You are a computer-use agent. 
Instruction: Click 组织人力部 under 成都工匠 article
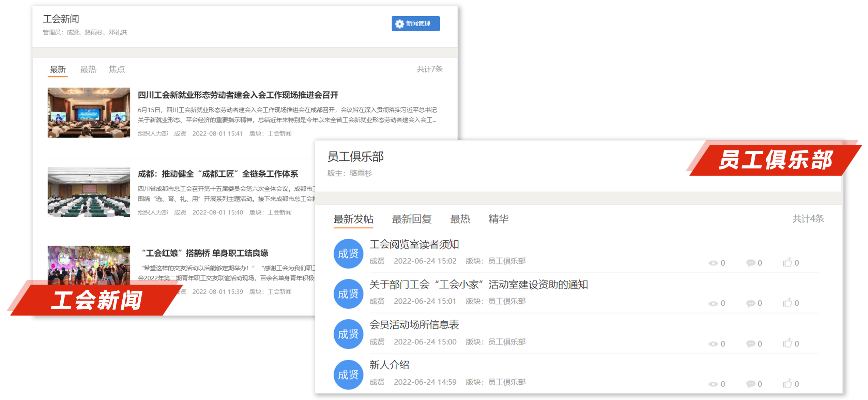pyautogui.click(x=153, y=212)
